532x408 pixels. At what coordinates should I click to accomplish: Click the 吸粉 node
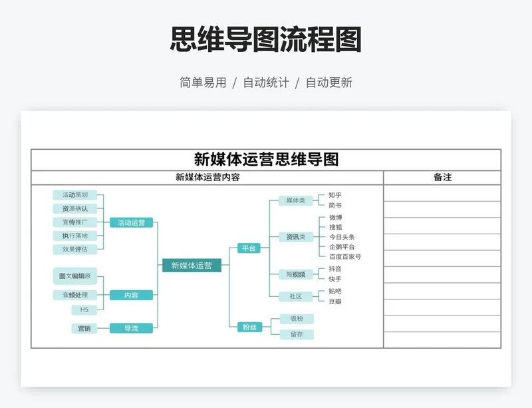tap(297, 319)
